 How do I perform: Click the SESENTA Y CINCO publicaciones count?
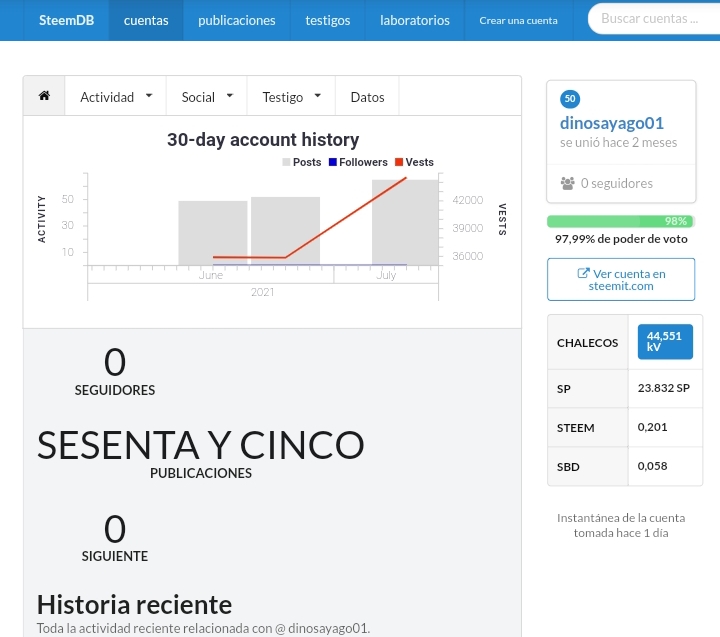[x=201, y=445]
